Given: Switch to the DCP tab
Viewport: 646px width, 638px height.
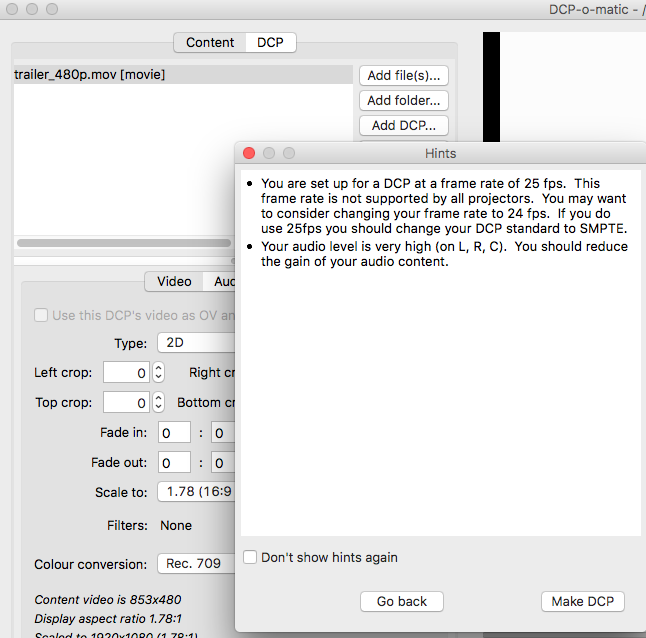Looking at the screenshot, I should 270,42.
